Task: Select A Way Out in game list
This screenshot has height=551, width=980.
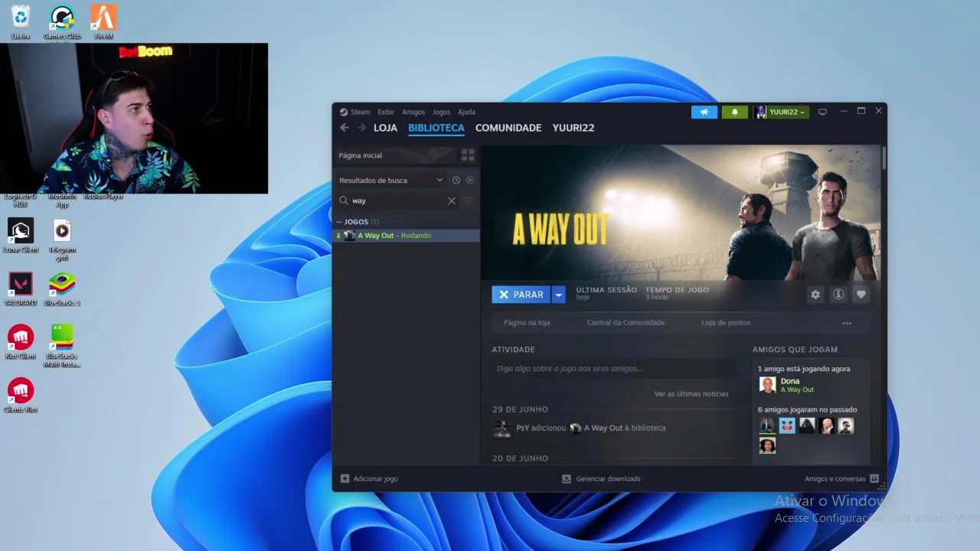Action: [x=407, y=236]
